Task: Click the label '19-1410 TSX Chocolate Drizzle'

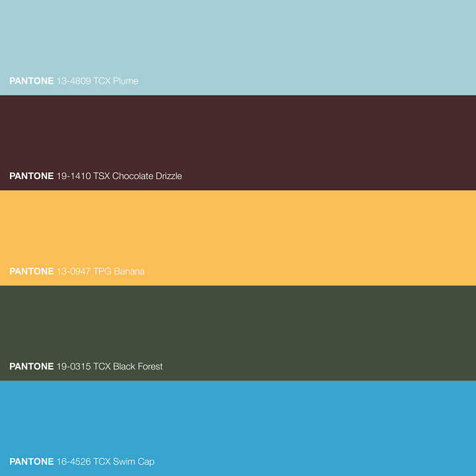Action: coord(119,176)
